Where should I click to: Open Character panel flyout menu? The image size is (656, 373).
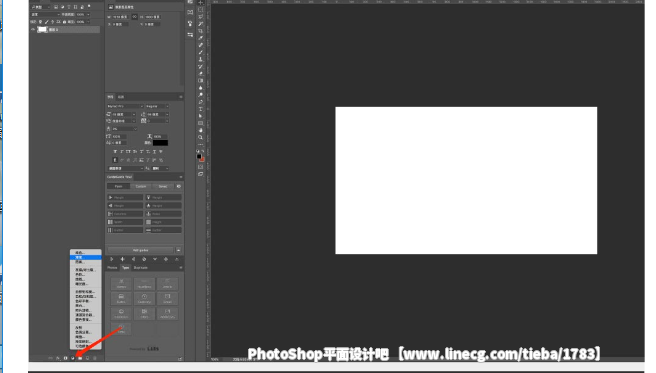coord(181,97)
